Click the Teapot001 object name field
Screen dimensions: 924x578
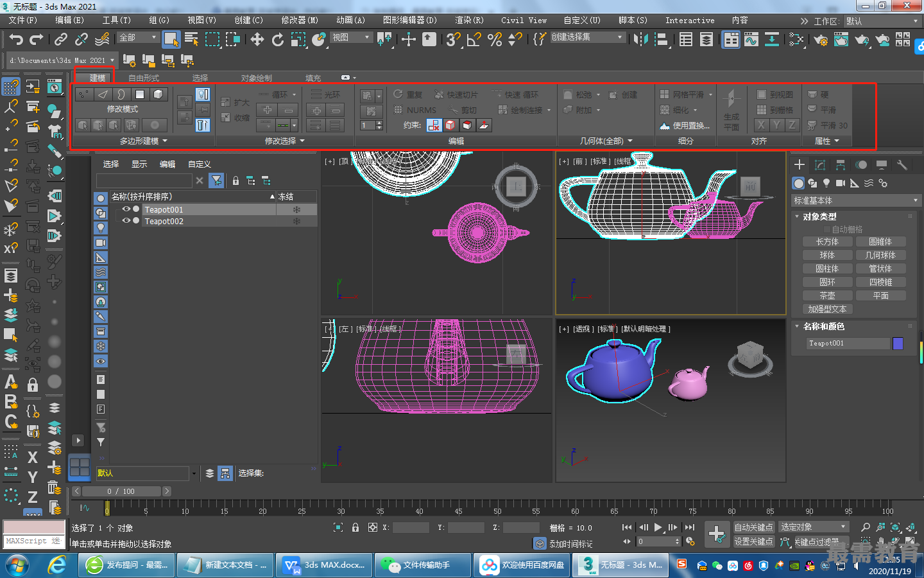(848, 344)
